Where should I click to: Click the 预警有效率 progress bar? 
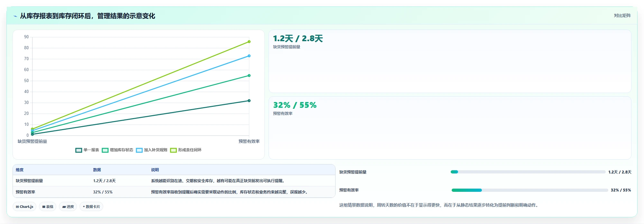pyautogui.click(x=530, y=190)
